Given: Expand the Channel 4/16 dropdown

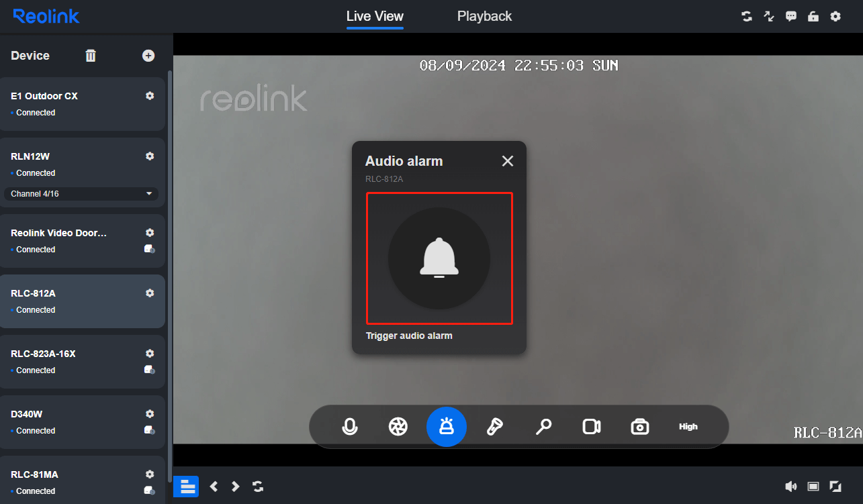Looking at the screenshot, I should (81, 194).
